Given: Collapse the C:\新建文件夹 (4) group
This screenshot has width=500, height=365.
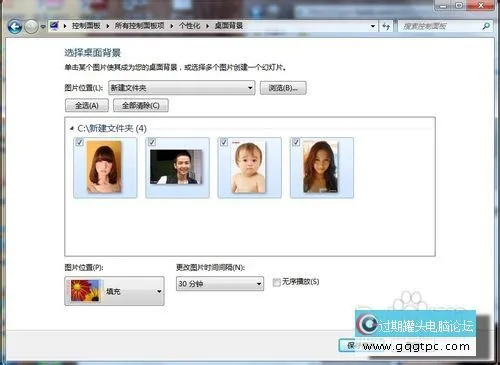Looking at the screenshot, I should tap(72, 128).
